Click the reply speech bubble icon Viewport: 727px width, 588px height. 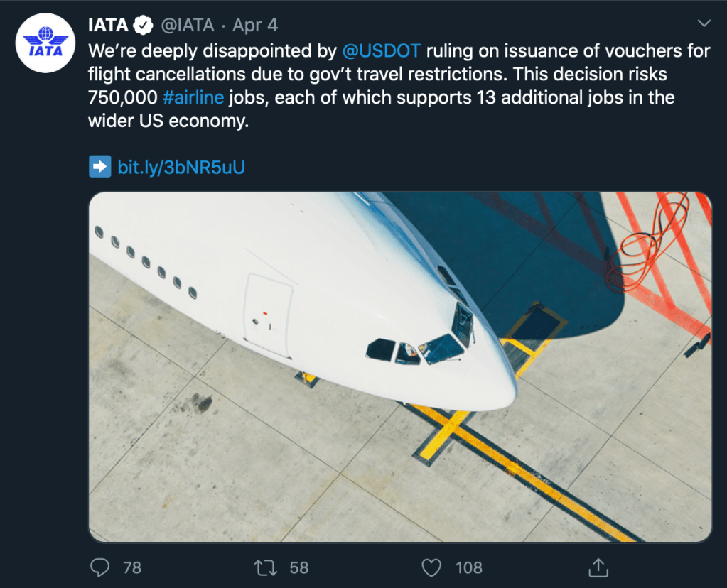tap(99, 567)
